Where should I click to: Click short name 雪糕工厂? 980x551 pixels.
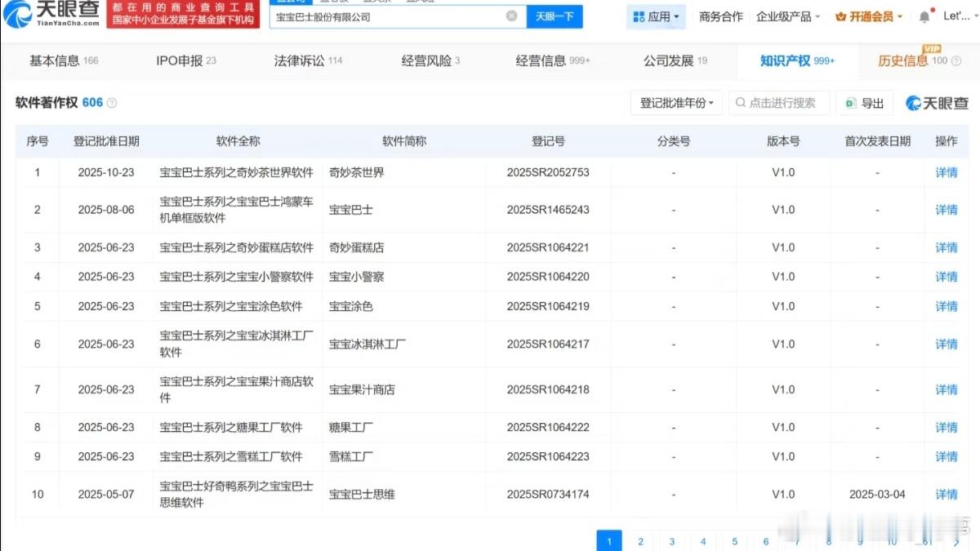point(351,456)
